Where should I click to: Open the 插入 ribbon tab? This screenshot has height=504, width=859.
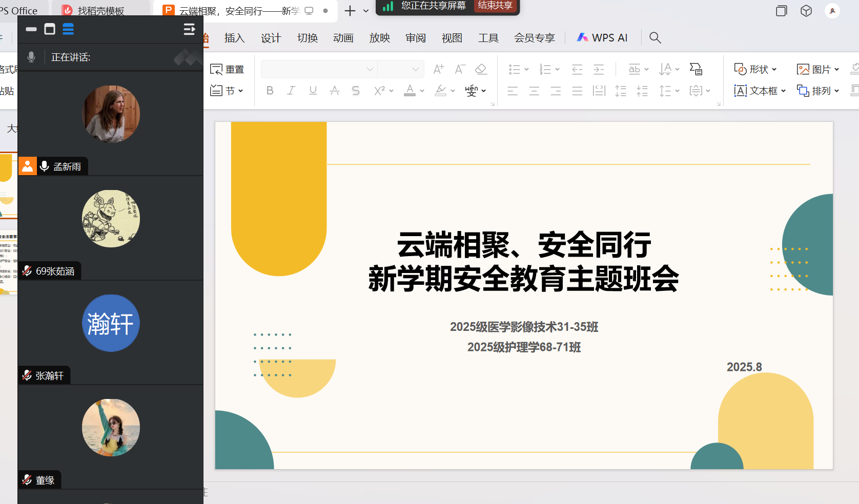[234, 38]
